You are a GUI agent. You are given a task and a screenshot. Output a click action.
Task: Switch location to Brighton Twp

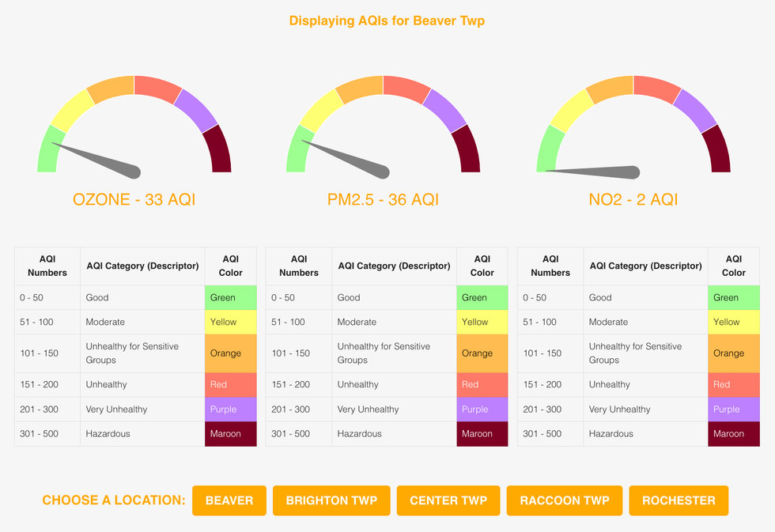331,500
